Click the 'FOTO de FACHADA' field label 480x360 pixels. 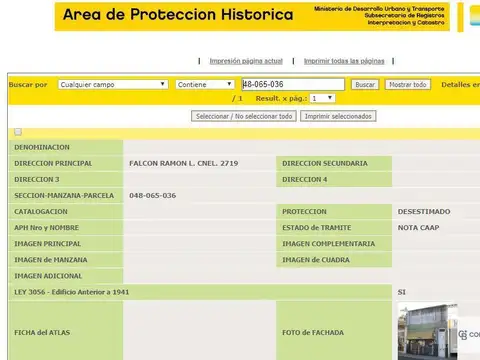tap(313, 332)
